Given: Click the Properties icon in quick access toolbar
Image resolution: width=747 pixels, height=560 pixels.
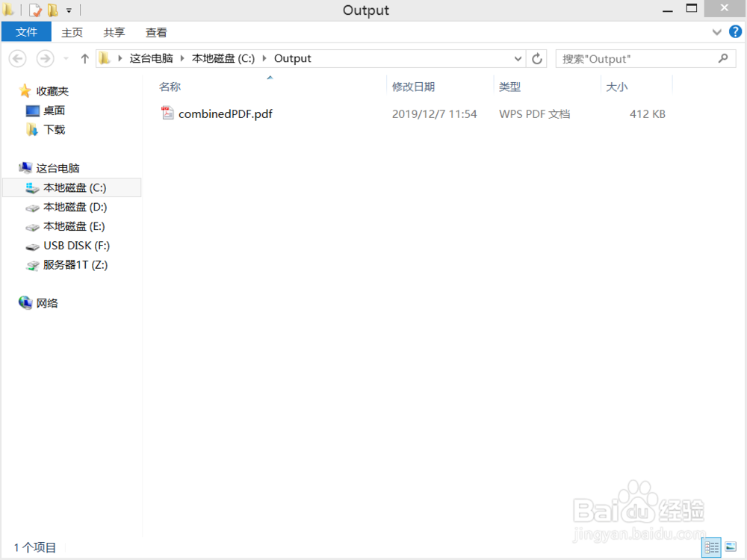Looking at the screenshot, I should coord(34,10).
